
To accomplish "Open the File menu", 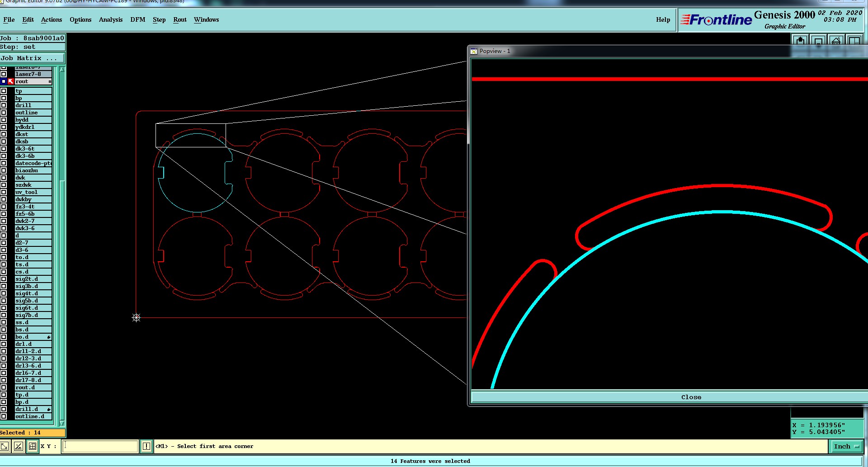I will click(x=9, y=19).
